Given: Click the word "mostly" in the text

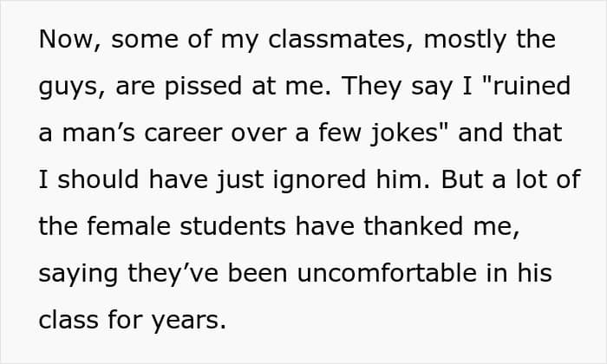Looking at the screenshot, I should (466, 40).
